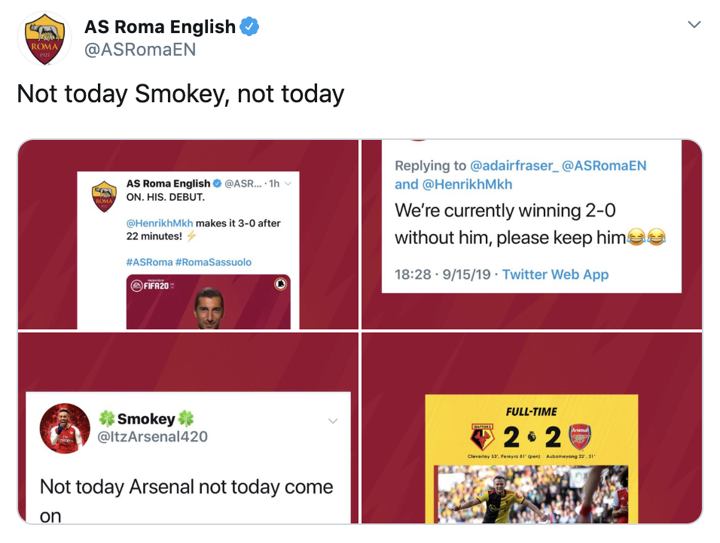This screenshot has width=720, height=543.
Task: Click the Arsenal crest in score graphic
Action: pyautogui.click(x=580, y=437)
